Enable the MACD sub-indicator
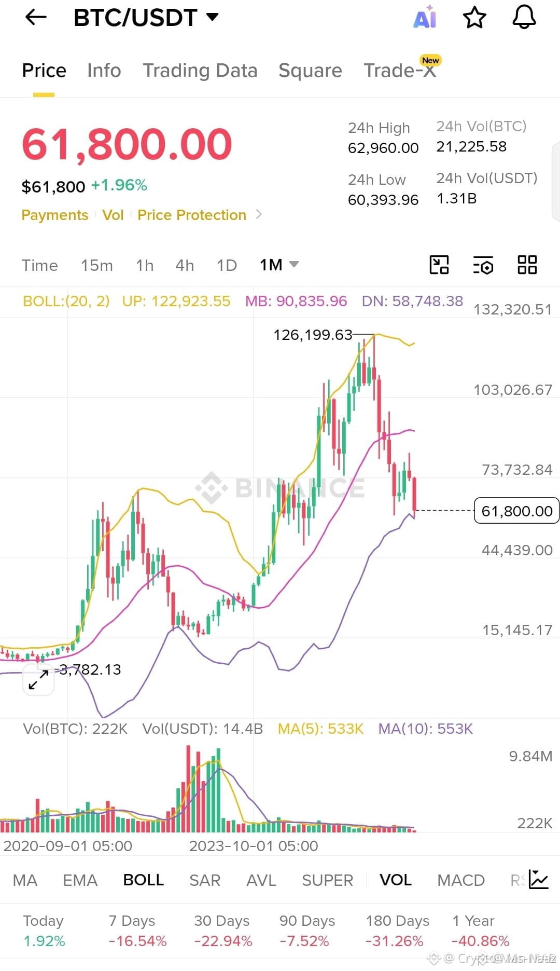560x971 pixels. pyautogui.click(x=461, y=880)
